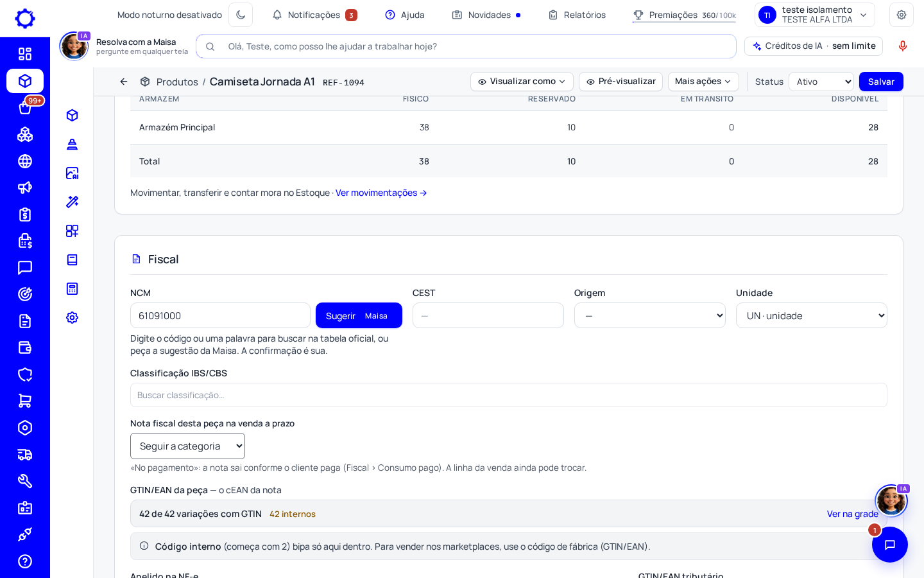This screenshot has height=578, width=924.
Task: Open the megaphone marketing icon
Action: tap(25, 188)
